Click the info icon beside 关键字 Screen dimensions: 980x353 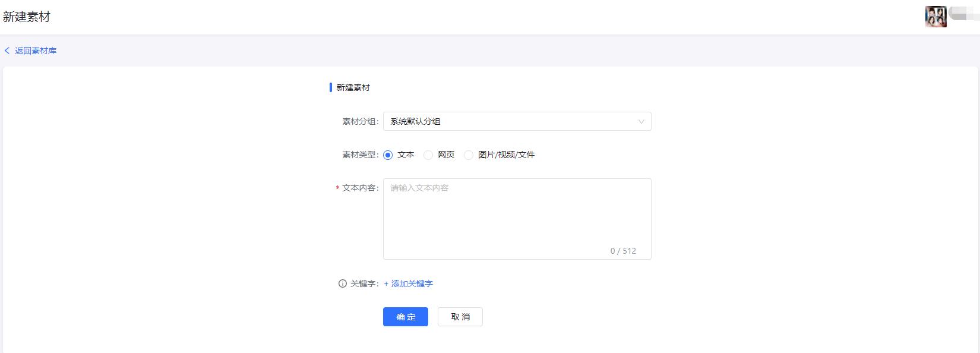(343, 283)
